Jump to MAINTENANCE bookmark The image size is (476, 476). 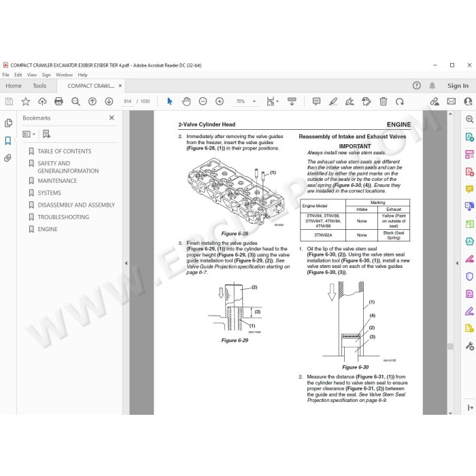pyautogui.click(x=57, y=181)
